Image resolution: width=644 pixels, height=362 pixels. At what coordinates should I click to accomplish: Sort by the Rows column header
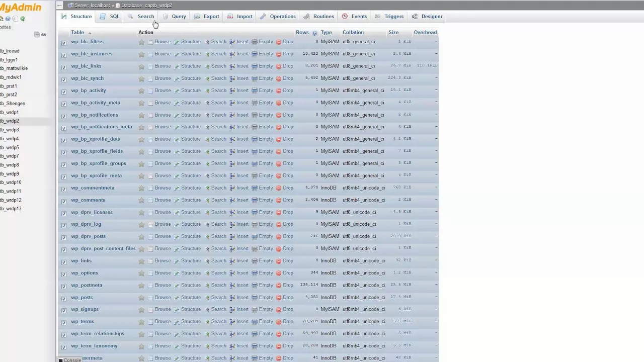tap(302, 33)
